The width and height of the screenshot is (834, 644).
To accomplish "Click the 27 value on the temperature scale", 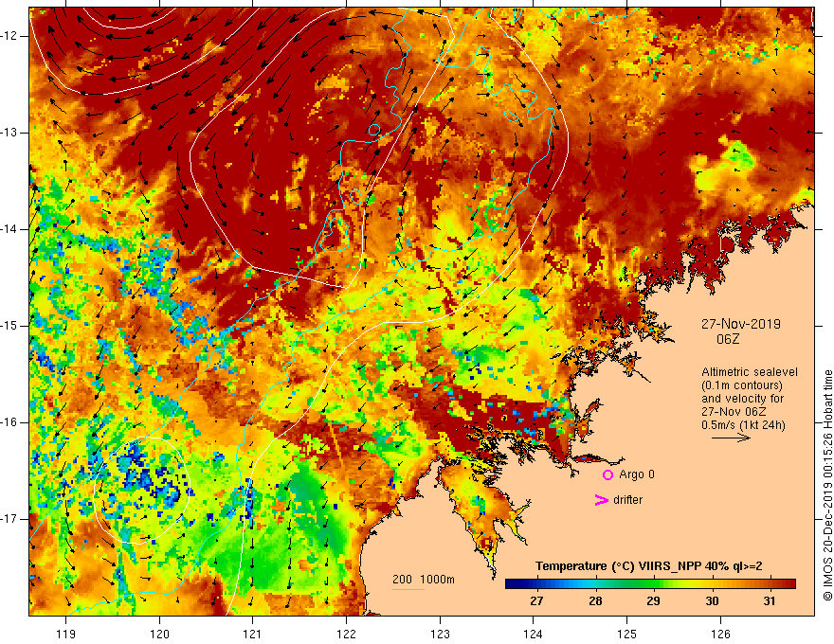I will point(536,601).
